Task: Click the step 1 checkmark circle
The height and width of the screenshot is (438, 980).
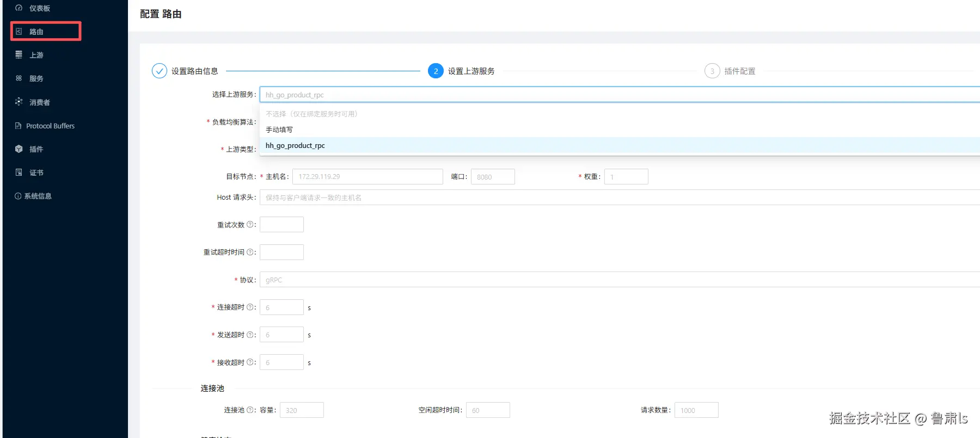Action: pyautogui.click(x=159, y=71)
